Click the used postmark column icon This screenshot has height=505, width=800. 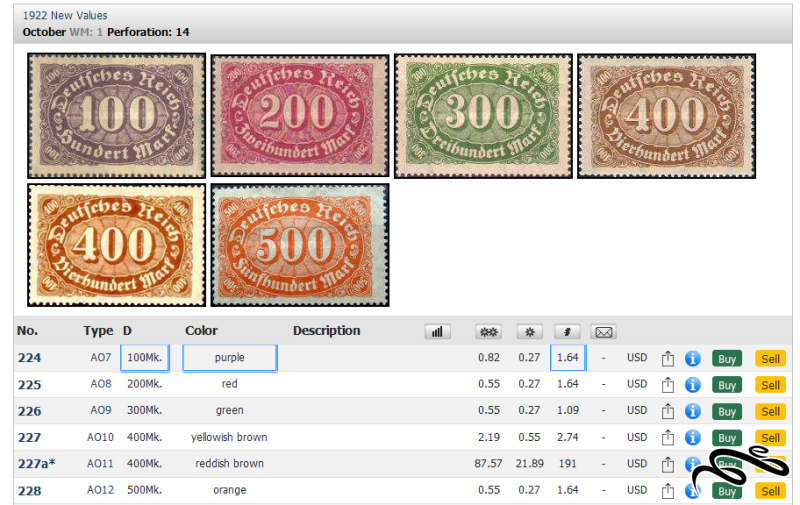[567, 332]
